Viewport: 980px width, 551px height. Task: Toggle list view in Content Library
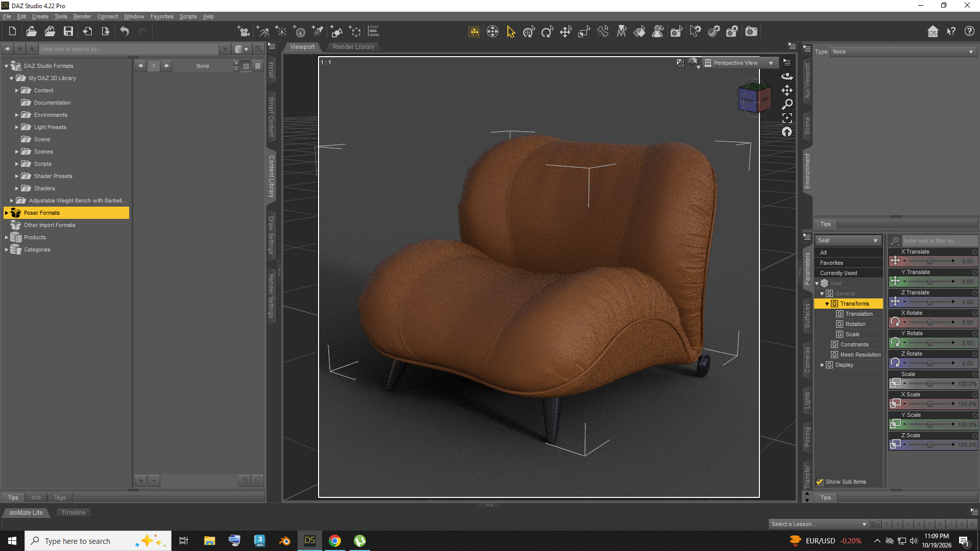click(x=258, y=66)
